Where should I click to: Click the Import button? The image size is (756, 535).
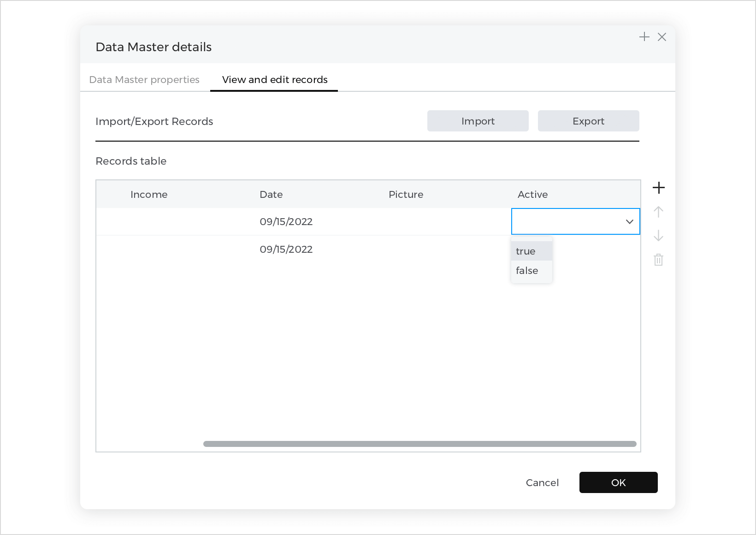point(478,121)
